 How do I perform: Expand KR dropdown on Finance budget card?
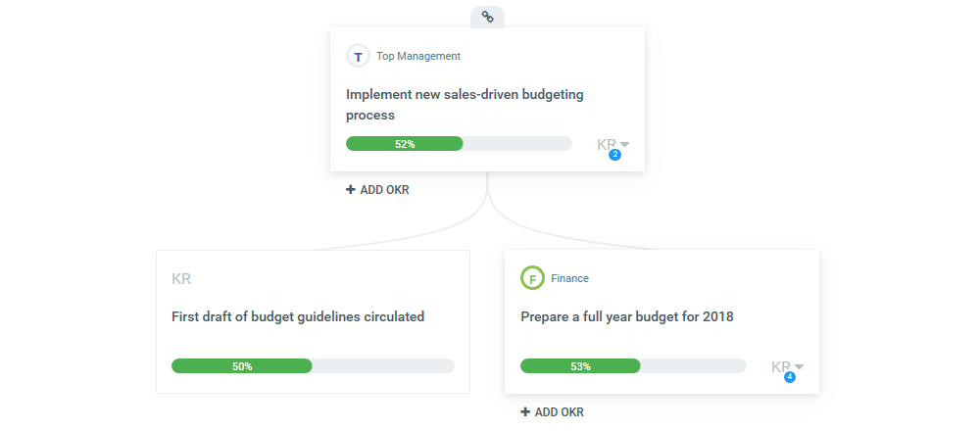pyautogui.click(x=788, y=367)
